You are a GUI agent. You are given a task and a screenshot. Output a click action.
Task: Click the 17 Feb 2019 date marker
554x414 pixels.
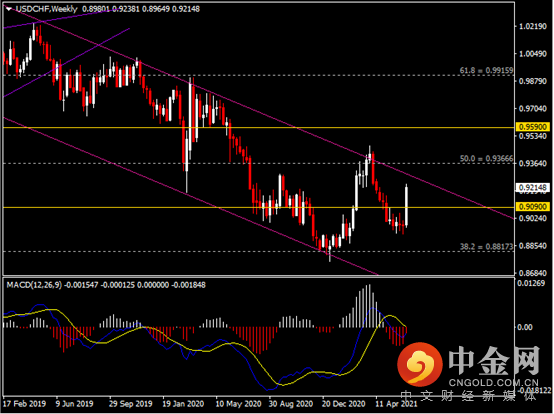tap(24, 403)
